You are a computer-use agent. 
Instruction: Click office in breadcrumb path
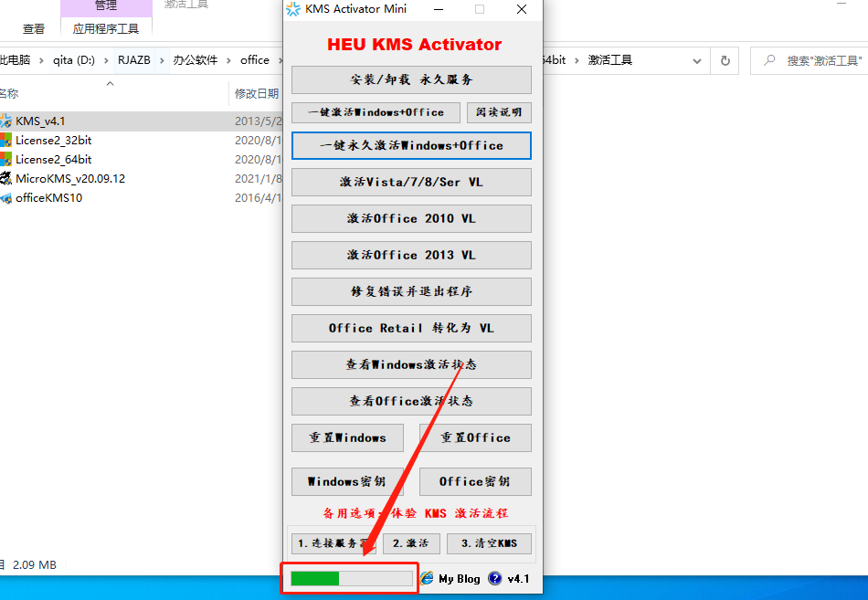255,59
